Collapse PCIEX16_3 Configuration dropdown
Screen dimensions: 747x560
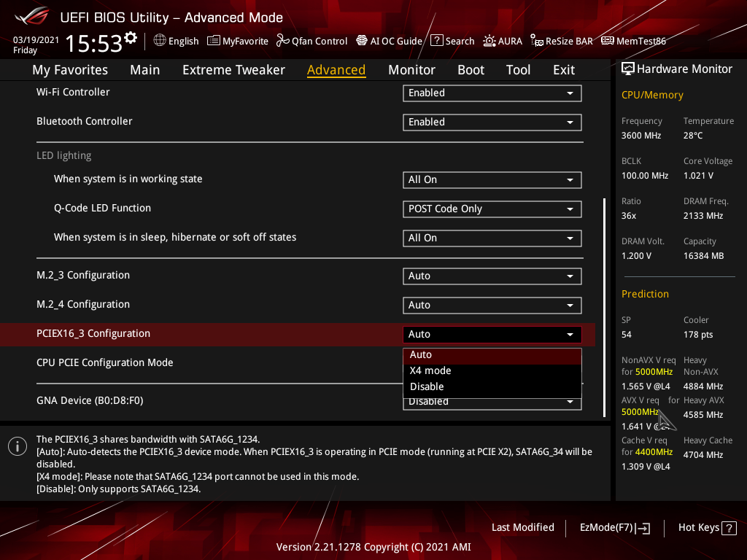pos(492,334)
